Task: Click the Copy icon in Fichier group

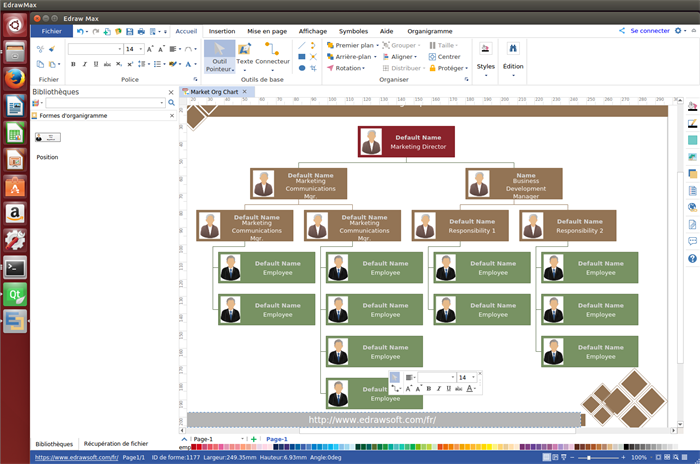Action: [x=40, y=64]
